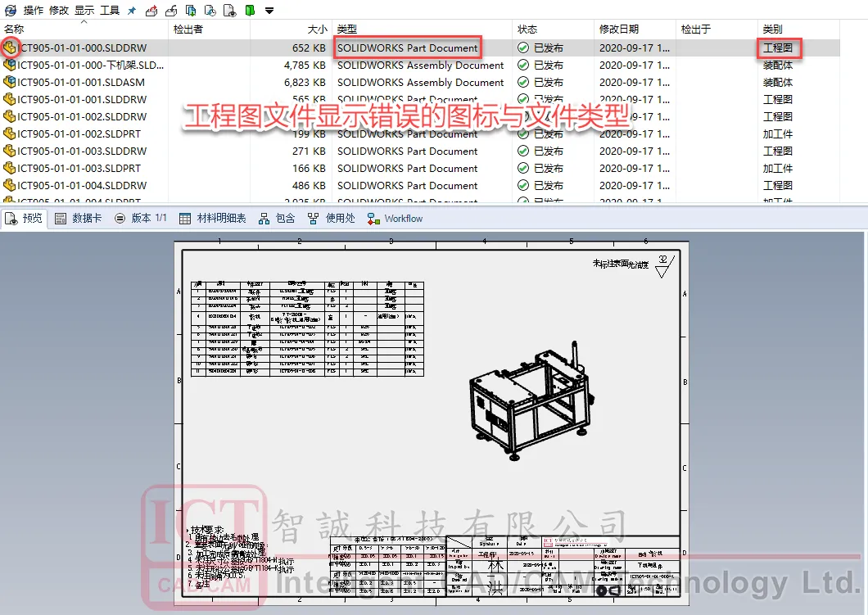The image size is (868, 615).
Task: Click the file icon of ICT905-01-01-003.SLDDRW
Action: tap(9, 151)
